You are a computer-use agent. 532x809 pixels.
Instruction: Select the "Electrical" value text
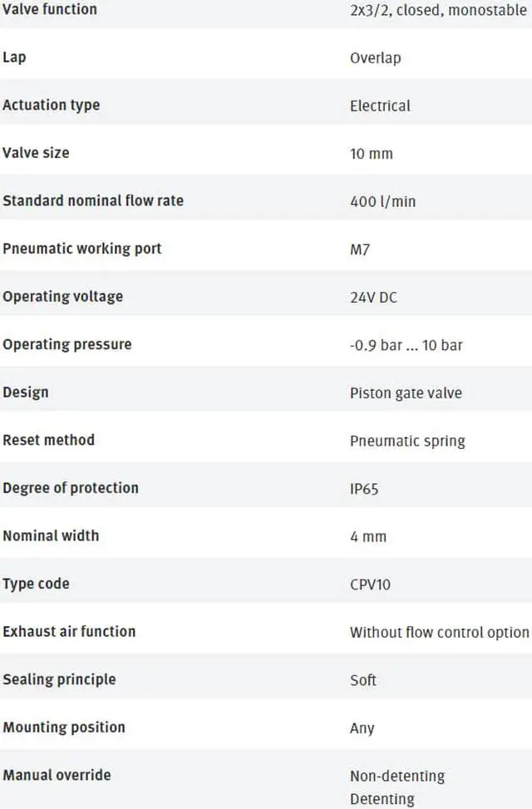point(380,106)
